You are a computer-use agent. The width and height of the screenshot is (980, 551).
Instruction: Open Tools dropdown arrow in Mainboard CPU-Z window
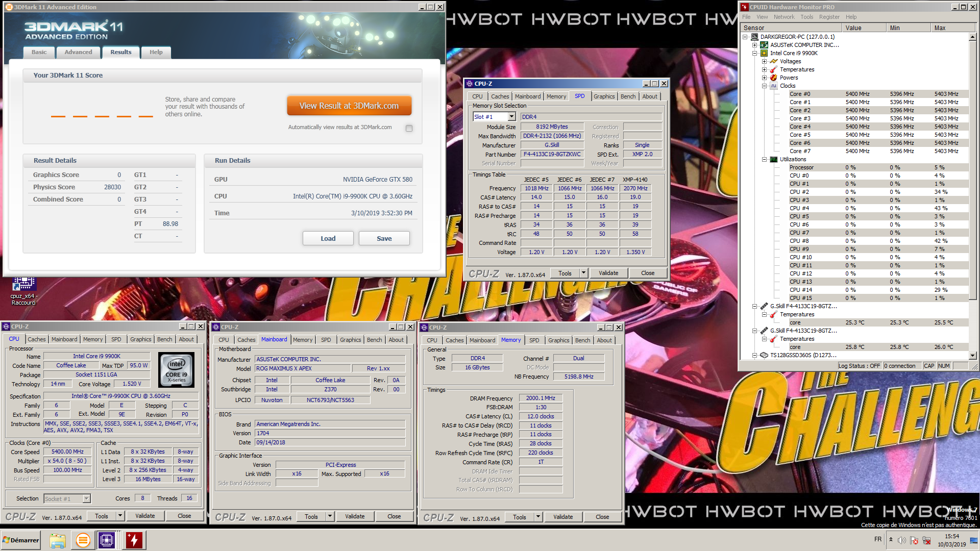click(330, 516)
